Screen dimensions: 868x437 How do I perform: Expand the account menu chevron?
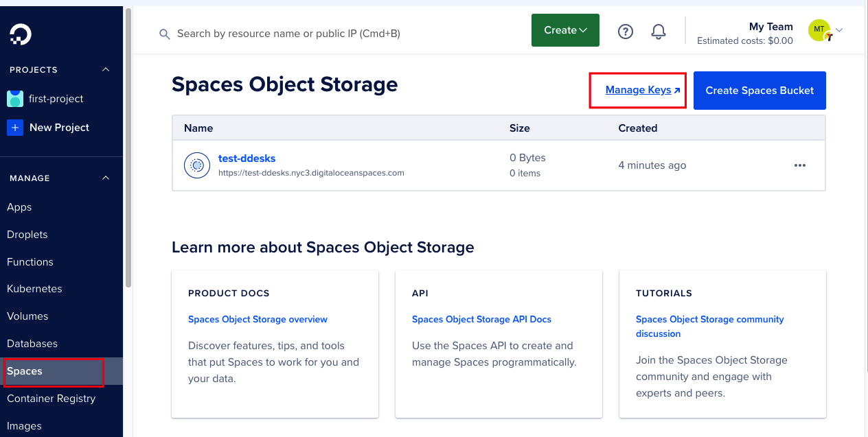pyautogui.click(x=839, y=30)
